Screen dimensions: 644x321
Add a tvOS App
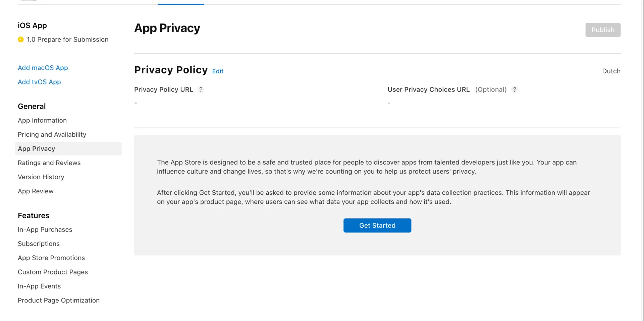[39, 82]
